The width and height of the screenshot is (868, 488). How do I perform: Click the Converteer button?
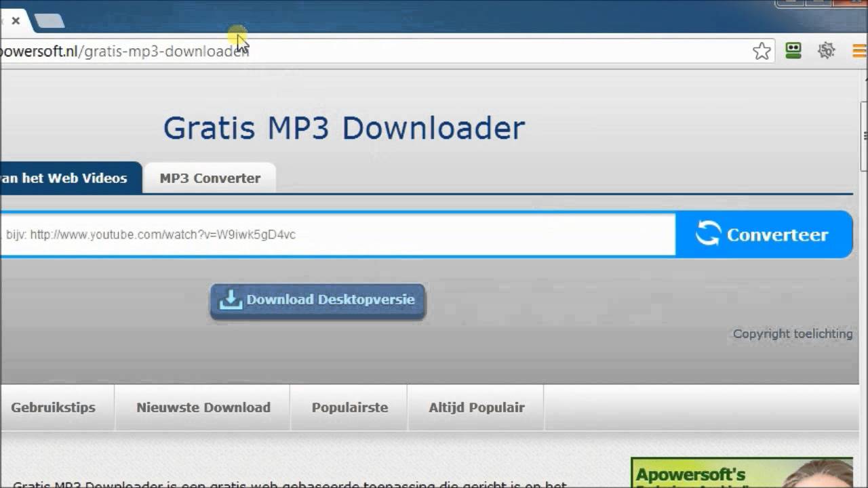pyautogui.click(x=764, y=235)
